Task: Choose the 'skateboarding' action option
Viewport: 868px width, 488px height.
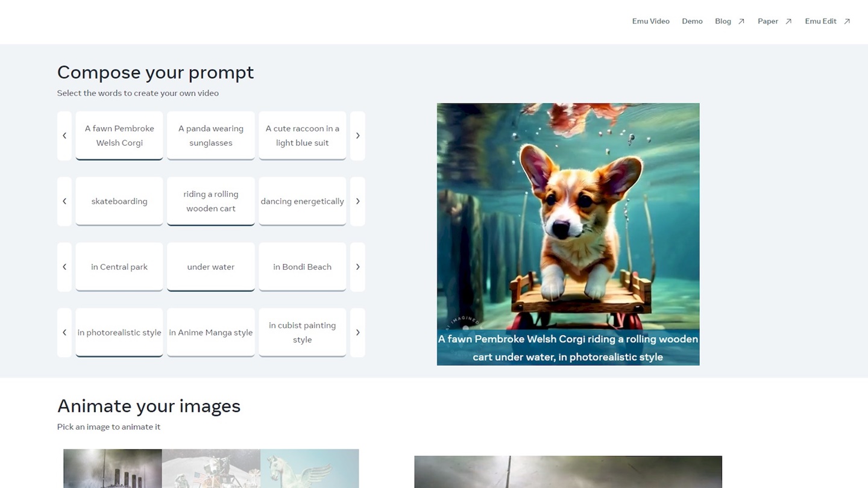Action: point(119,201)
